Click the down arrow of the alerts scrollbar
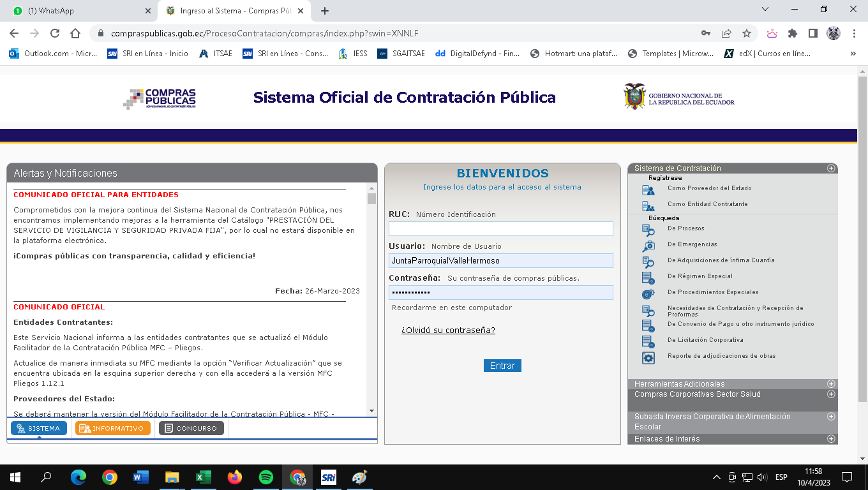 371,411
